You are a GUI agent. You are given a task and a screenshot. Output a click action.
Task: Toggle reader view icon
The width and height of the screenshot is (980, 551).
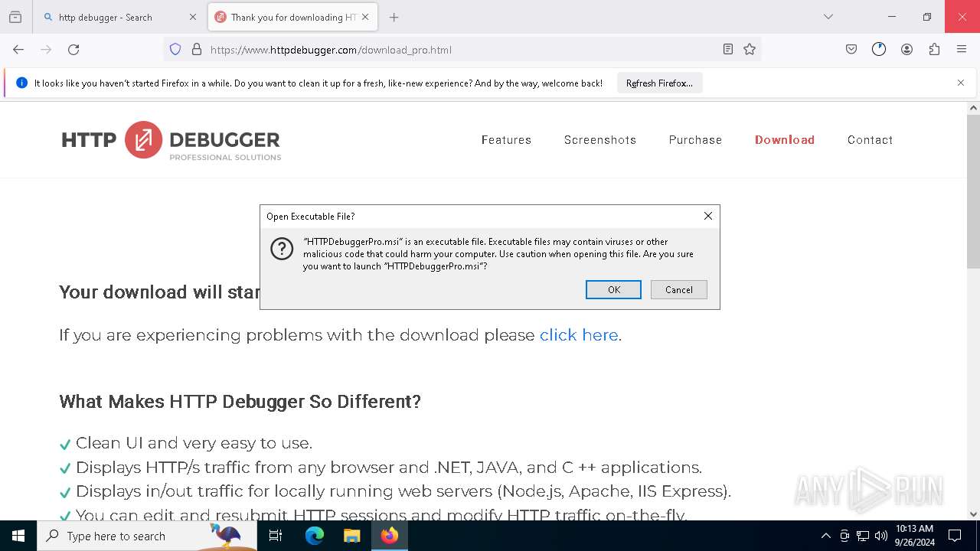tap(728, 50)
